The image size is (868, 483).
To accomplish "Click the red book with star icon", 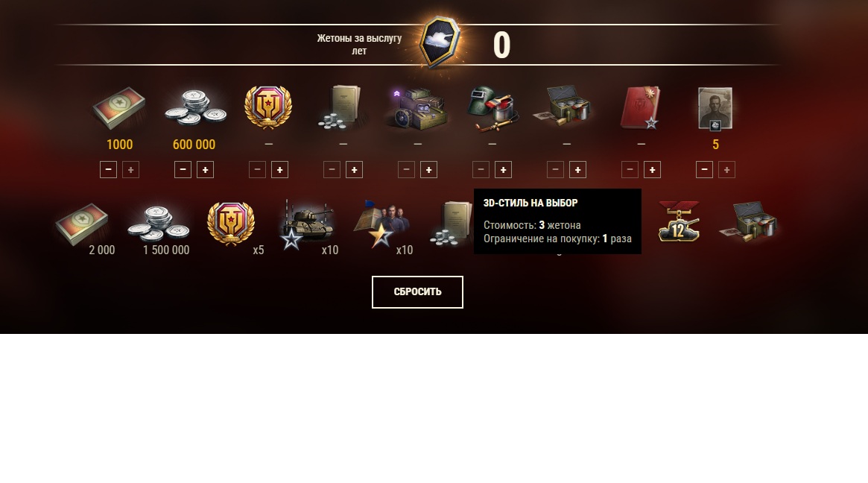I will point(641,107).
